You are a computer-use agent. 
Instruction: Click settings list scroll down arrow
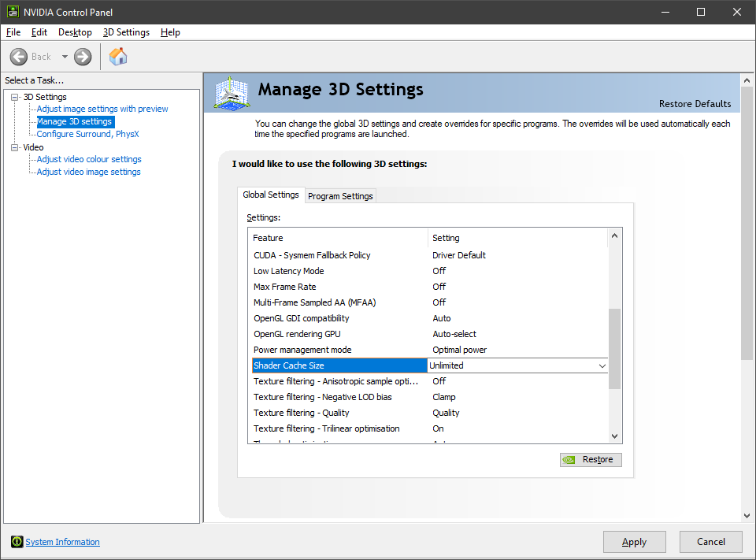click(x=615, y=436)
